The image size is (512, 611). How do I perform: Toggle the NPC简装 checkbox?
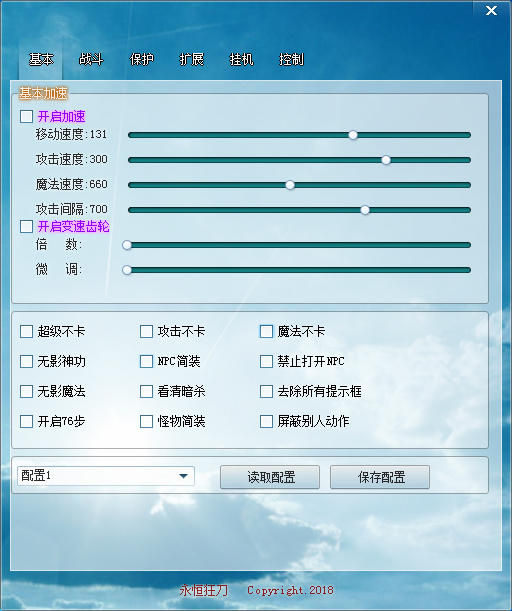(x=146, y=362)
